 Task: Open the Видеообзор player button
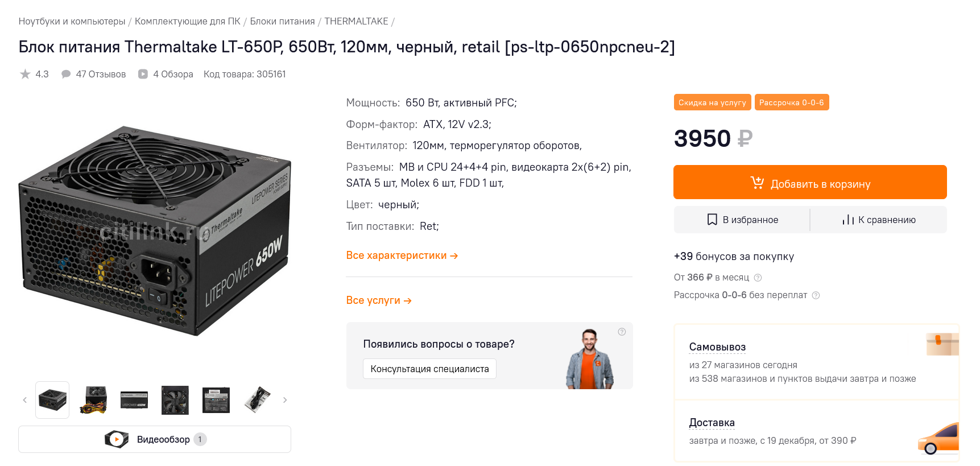pyautogui.click(x=155, y=439)
